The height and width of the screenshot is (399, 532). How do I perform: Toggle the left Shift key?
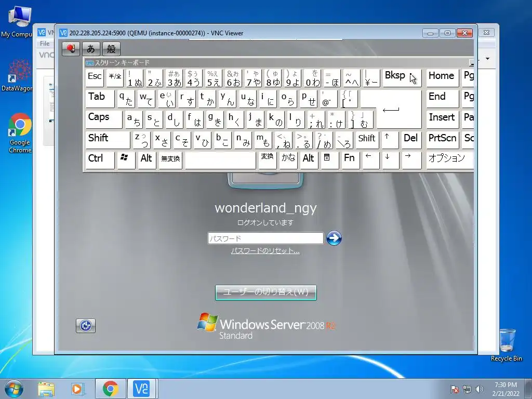tap(108, 140)
